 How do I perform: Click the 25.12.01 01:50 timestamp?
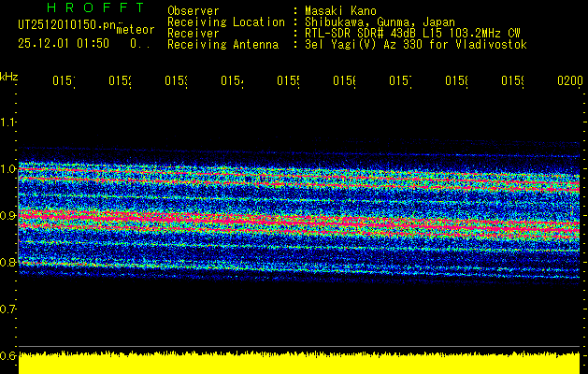point(64,43)
